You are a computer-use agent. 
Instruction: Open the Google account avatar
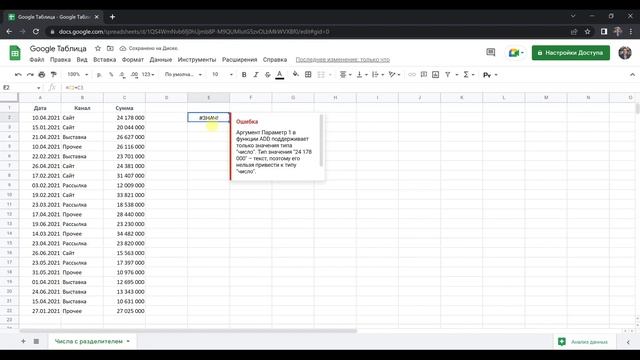[x=625, y=53]
